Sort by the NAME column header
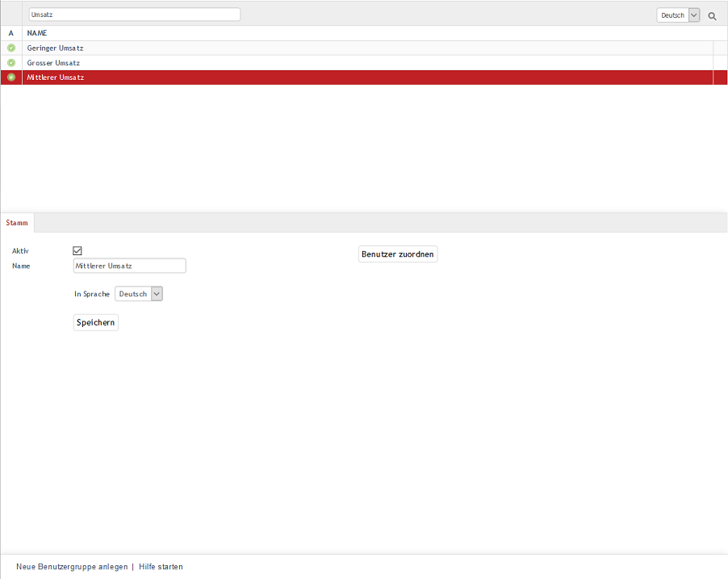The height and width of the screenshot is (579, 728). coord(37,33)
